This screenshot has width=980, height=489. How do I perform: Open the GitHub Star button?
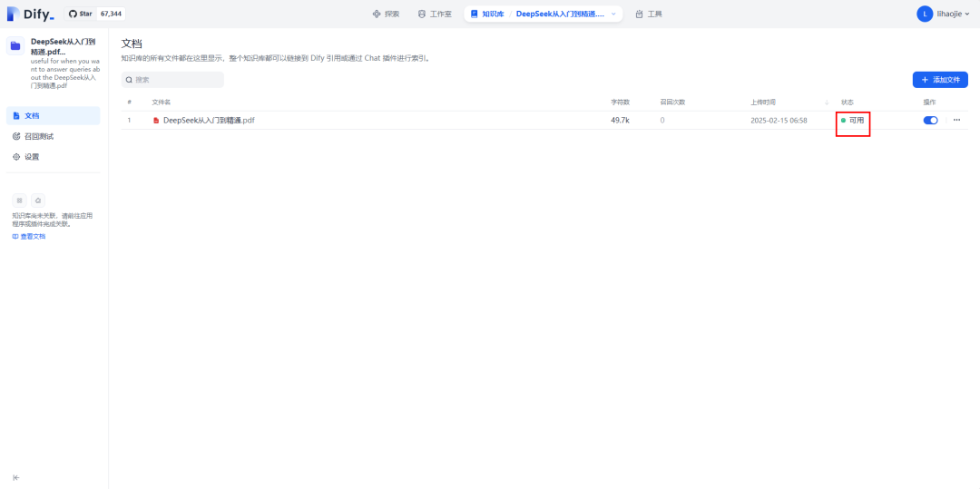pyautogui.click(x=80, y=14)
